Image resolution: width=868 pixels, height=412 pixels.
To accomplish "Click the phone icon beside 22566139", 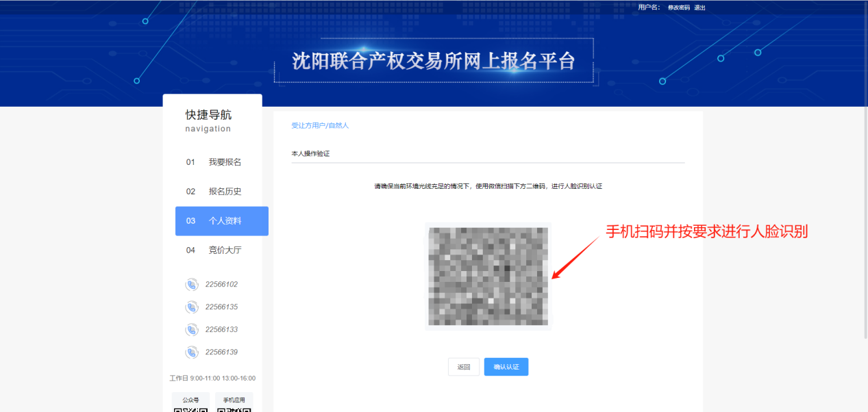I will click(x=191, y=352).
